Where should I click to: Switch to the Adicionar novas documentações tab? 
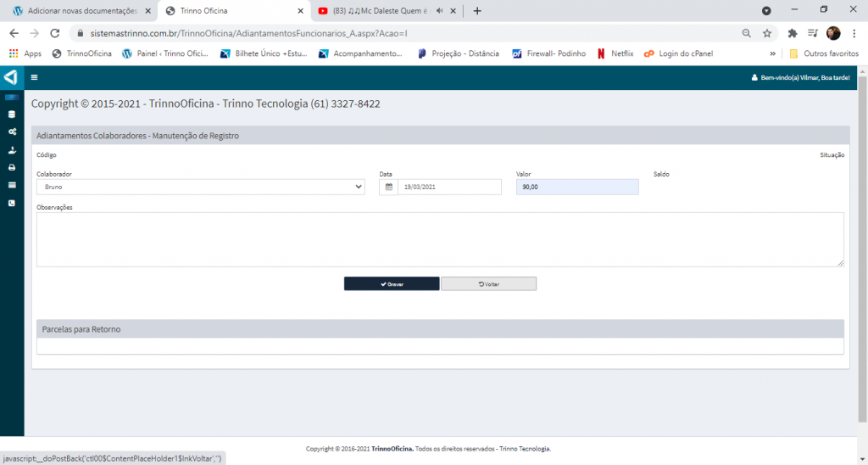[x=81, y=10]
